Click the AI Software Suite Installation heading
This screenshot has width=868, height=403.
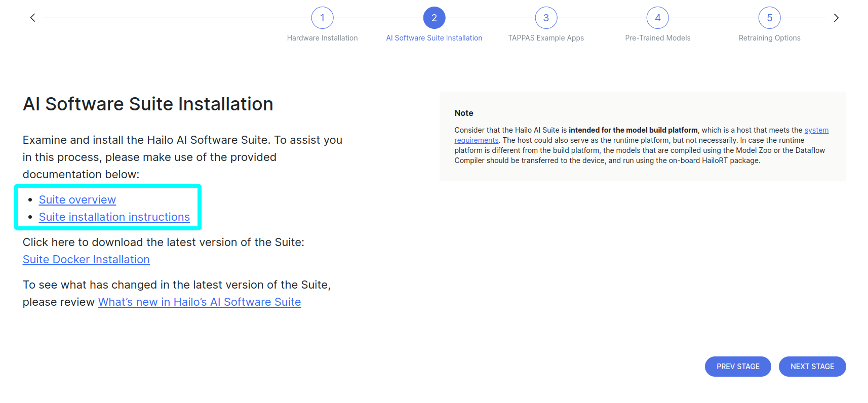148,104
